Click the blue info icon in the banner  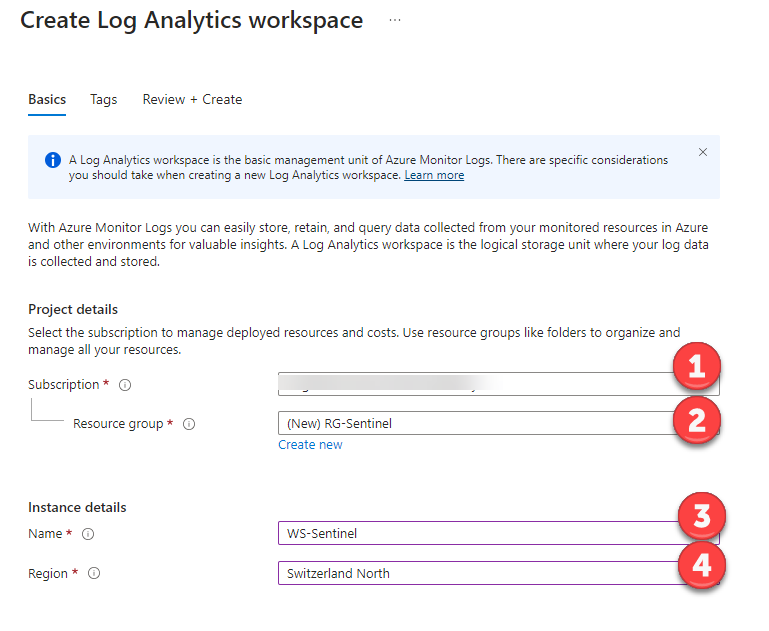tap(52, 160)
